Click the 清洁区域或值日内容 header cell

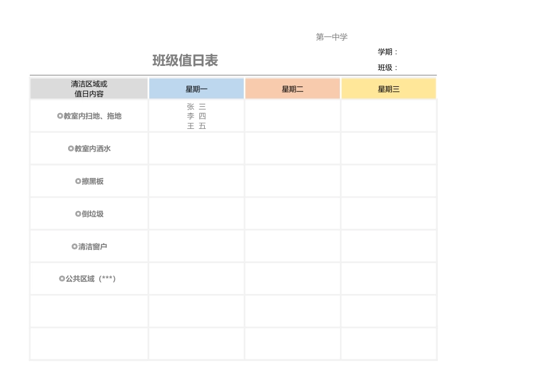pyautogui.click(x=89, y=89)
